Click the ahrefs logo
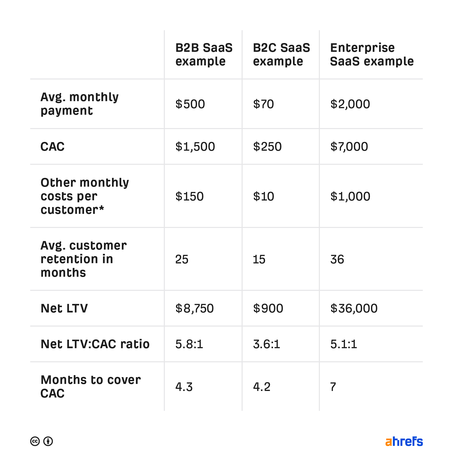Screen dimensions: 453x476 coord(404,442)
